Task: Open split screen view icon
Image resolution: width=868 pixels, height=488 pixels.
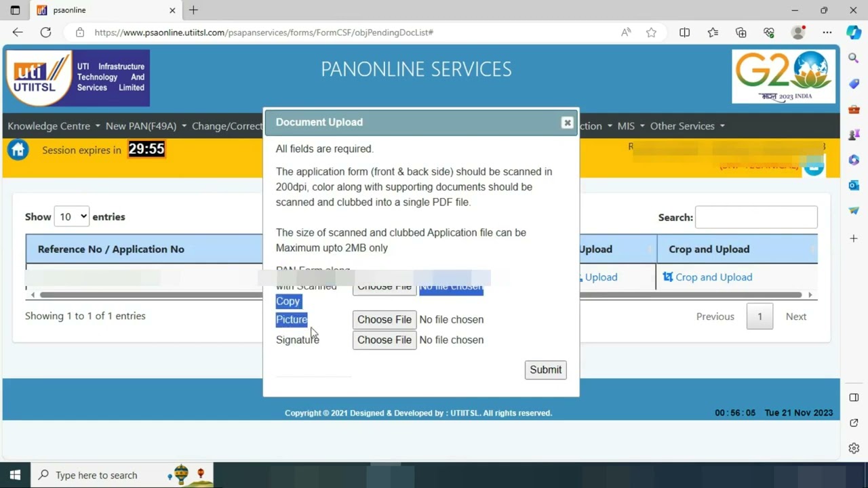Action: [x=685, y=32]
